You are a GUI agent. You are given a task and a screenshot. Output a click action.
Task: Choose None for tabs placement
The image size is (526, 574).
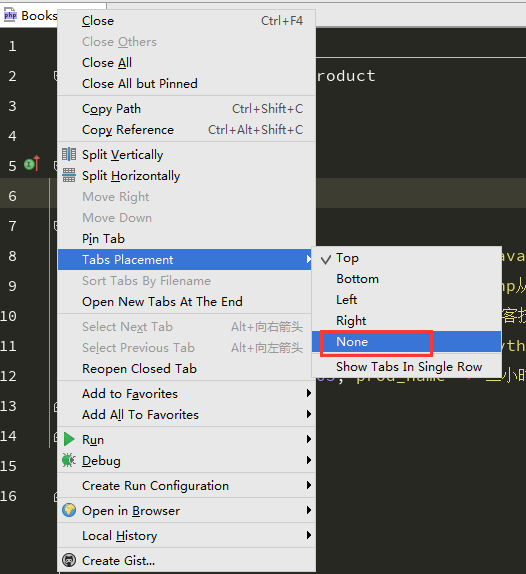pos(406,342)
